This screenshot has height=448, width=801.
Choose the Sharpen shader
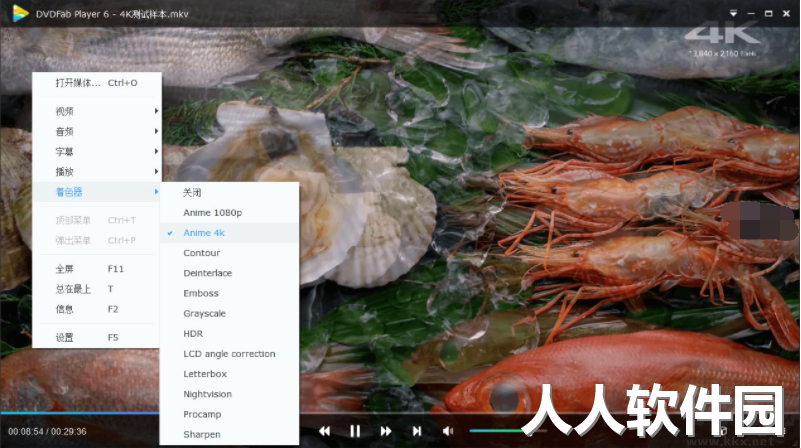[x=229, y=435]
